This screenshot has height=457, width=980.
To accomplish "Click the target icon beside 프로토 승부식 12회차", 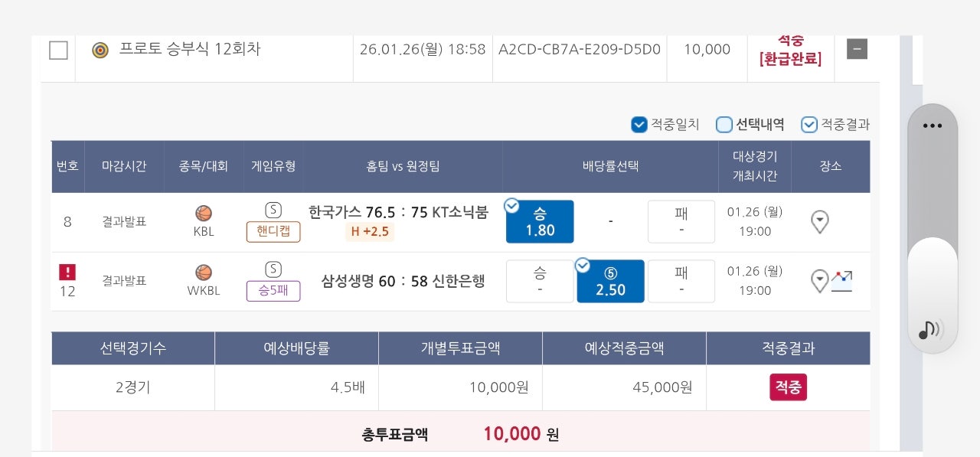I will [100, 50].
